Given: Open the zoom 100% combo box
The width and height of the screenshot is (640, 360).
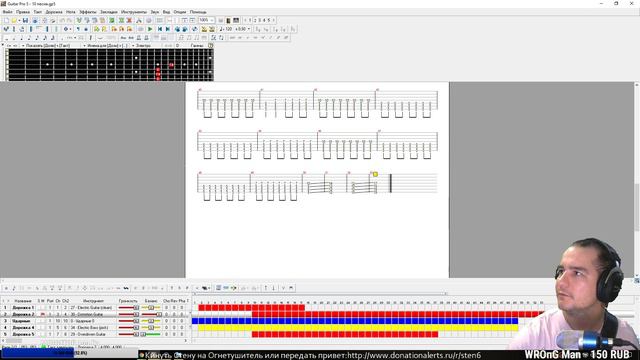Looking at the screenshot, I should (207, 20).
